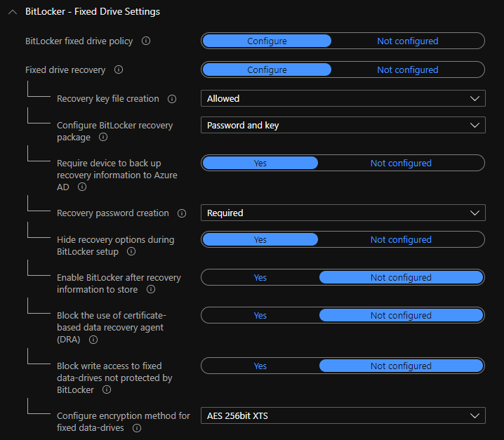The image size is (504, 440).
Task: Click the Fixed drive recovery label
Action: (65, 69)
